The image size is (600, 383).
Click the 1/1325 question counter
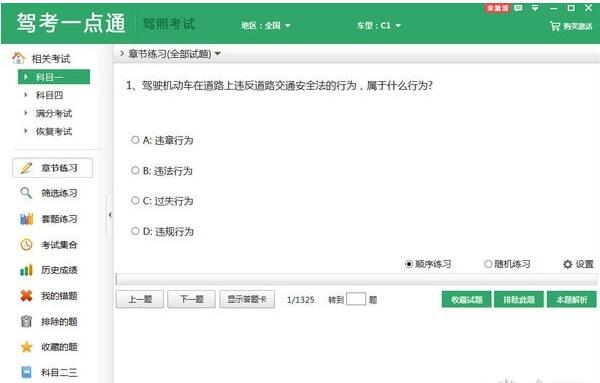pyautogui.click(x=300, y=300)
